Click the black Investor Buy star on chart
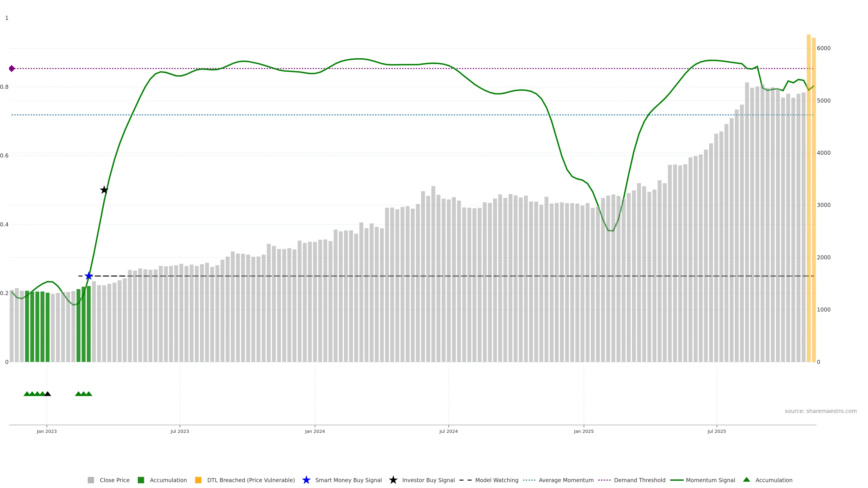The image size is (868, 488). point(104,190)
